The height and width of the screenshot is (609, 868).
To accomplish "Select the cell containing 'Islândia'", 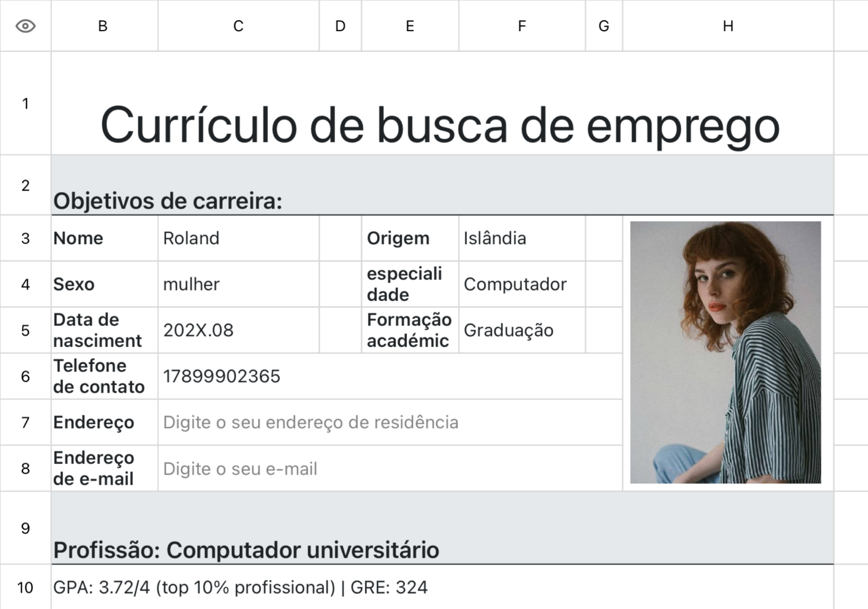I will (522, 238).
